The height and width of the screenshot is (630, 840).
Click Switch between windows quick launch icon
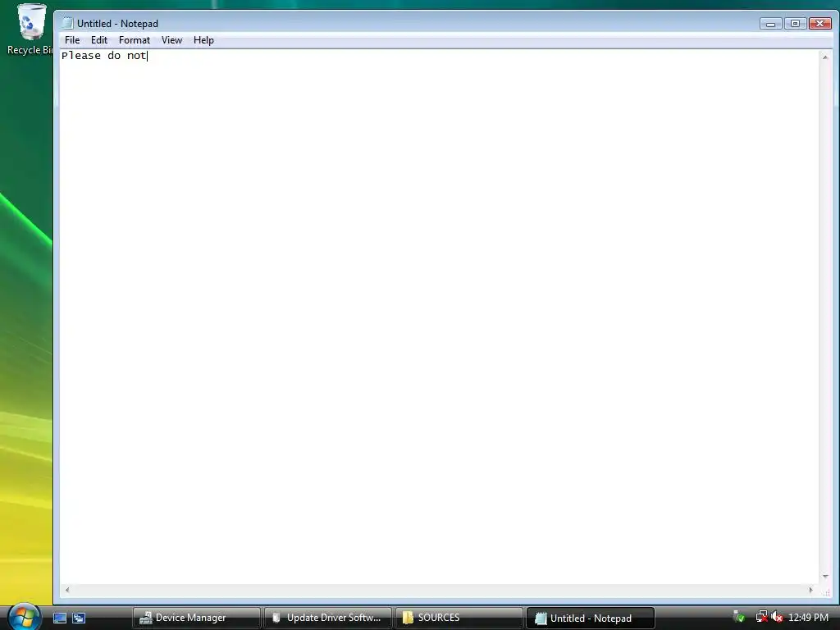point(79,618)
